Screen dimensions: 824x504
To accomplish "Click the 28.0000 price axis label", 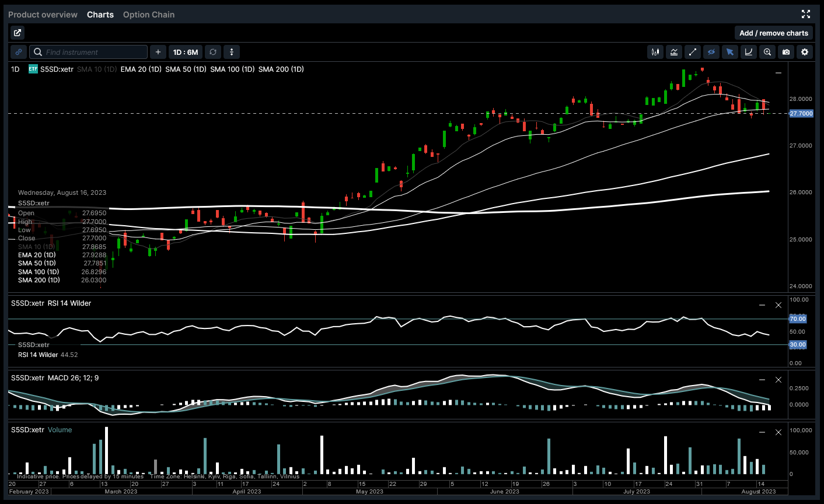I will point(801,99).
